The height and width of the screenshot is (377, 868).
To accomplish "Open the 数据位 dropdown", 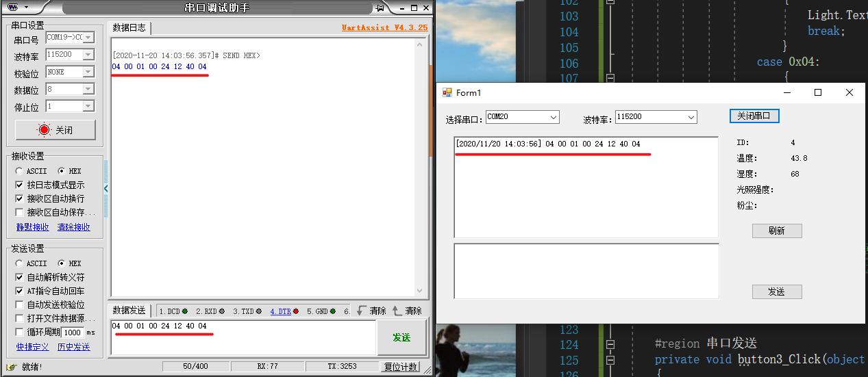I will click(88, 89).
